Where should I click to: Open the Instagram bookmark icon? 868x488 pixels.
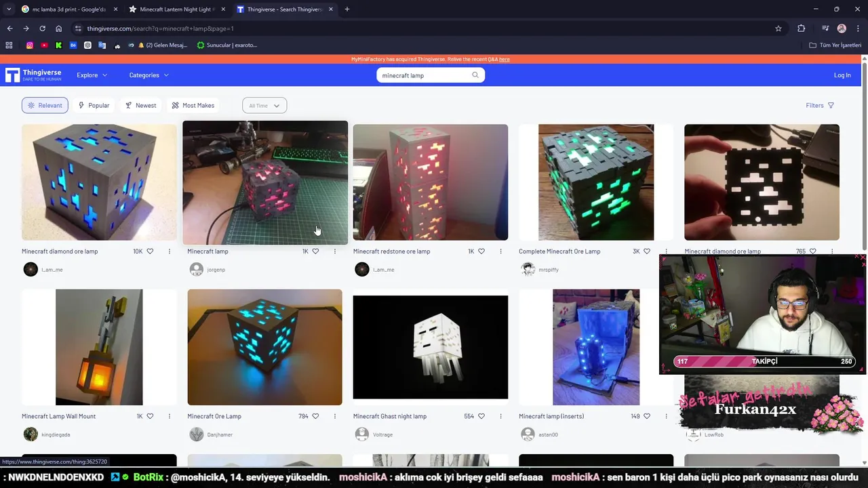[30, 45]
